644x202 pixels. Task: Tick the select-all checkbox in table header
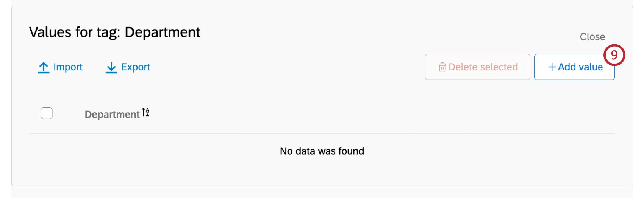[x=47, y=113]
